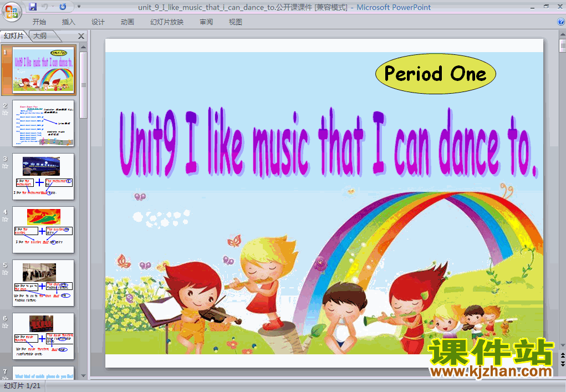Switch to the 幻灯片 thumbnails pane tab
The width and height of the screenshot is (566, 392).
[14, 35]
